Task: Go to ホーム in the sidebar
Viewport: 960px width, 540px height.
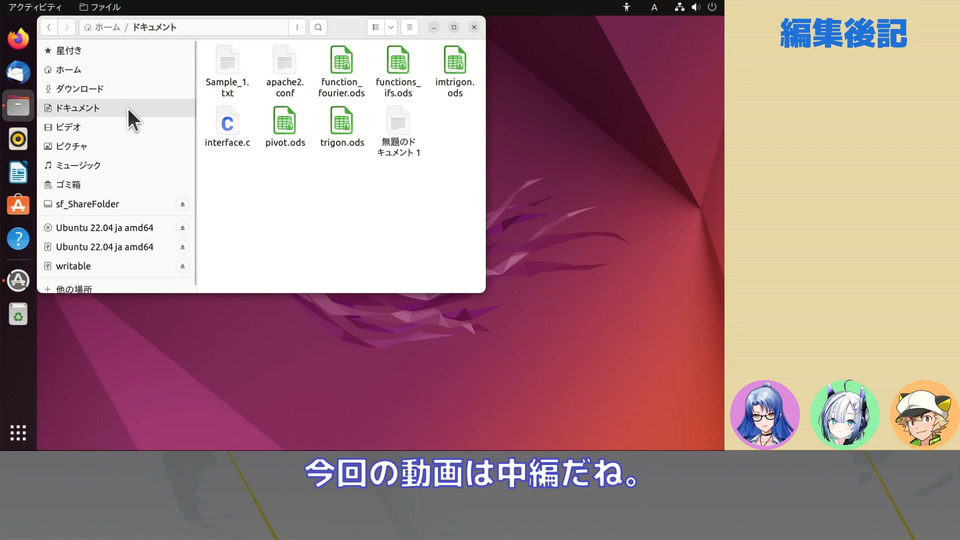Action: pos(116,70)
